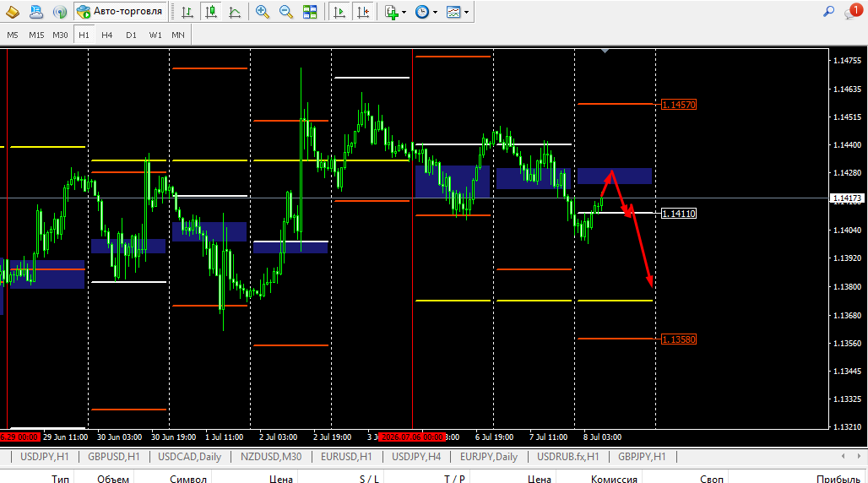Sort by the T / P column header
Viewport: 868px width, 483px height.
click(x=454, y=479)
